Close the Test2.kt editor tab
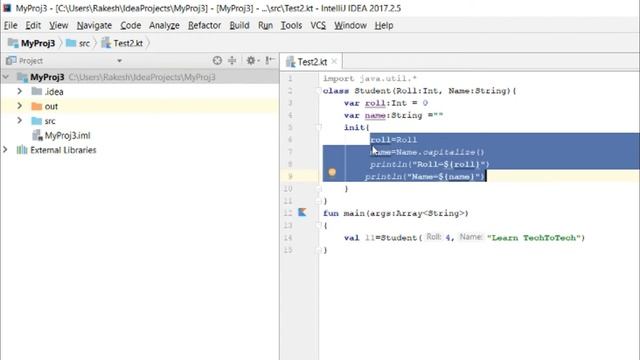Viewport: 640px width, 360px height. click(334, 61)
